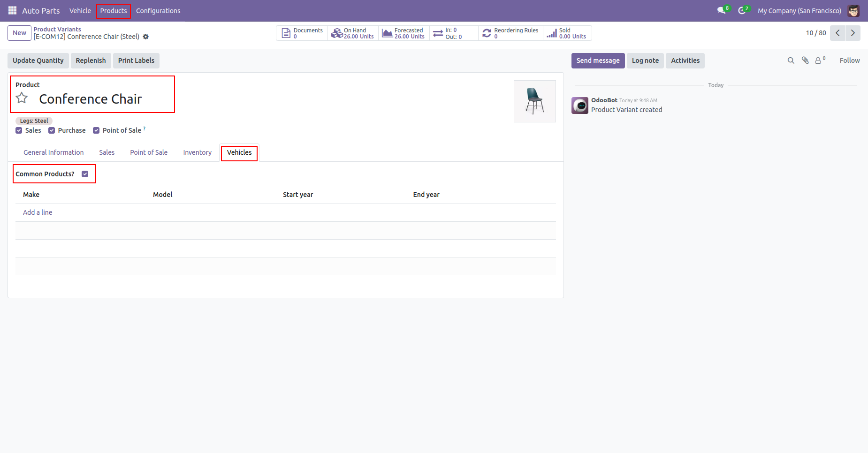Open the Configurations menu
The height and width of the screenshot is (453, 868).
(158, 10)
